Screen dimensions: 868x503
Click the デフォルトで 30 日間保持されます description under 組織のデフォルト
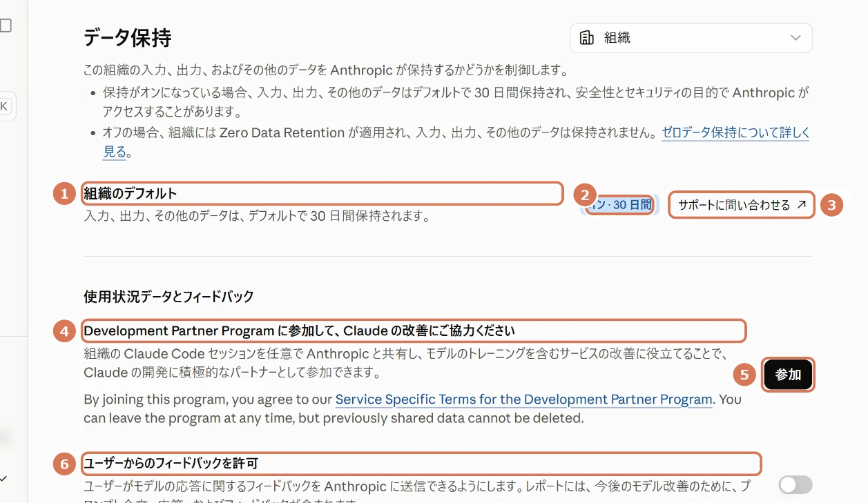(x=257, y=217)
